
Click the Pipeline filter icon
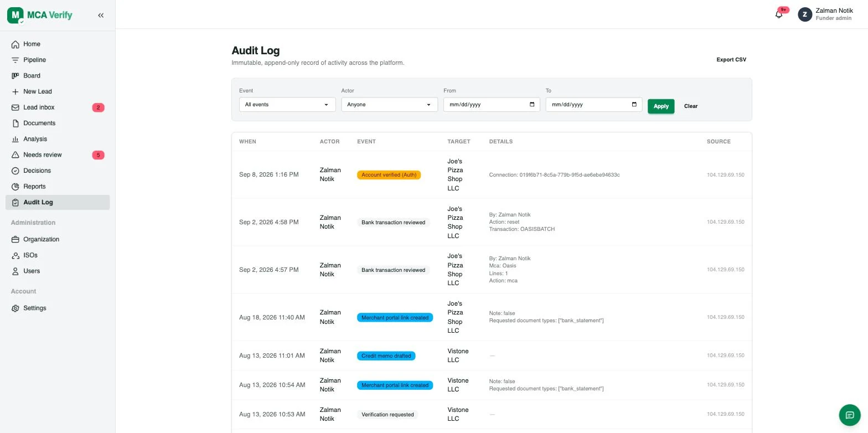click(15, 60)
